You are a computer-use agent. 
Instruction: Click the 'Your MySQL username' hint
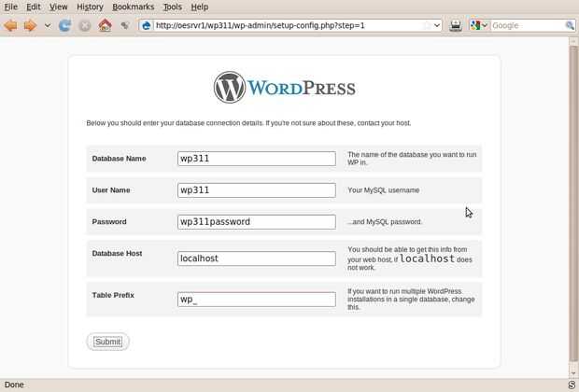click(x=383, y=190)
